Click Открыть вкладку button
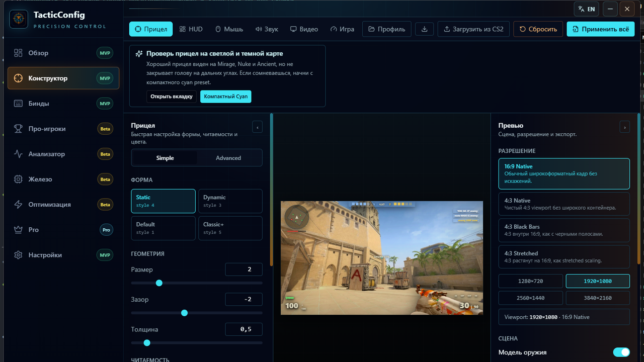The image size is (644, 362). point(172,97)
